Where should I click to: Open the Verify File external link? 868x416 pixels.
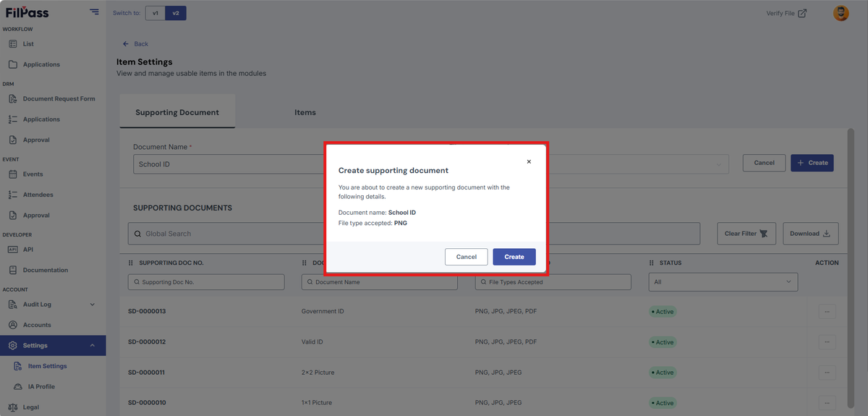pos(786,13)
